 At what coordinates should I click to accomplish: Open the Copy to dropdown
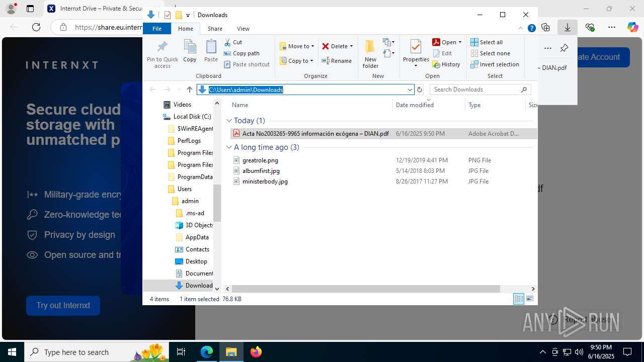pos(296,61)
